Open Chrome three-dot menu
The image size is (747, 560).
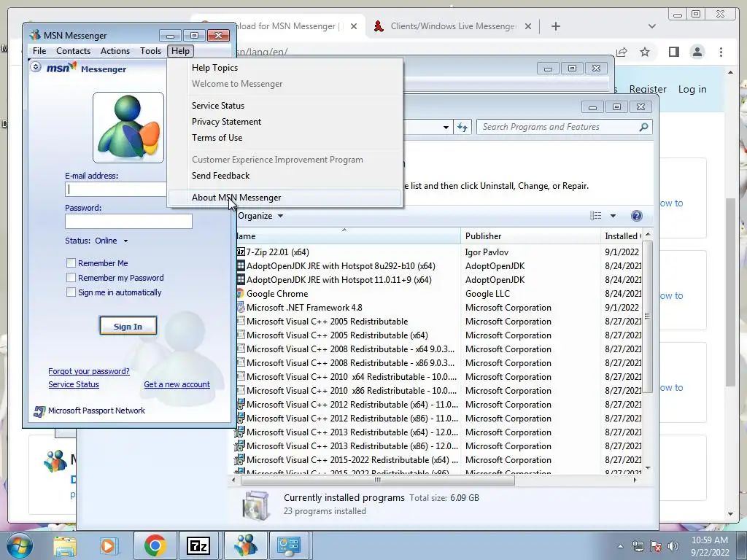721,52
